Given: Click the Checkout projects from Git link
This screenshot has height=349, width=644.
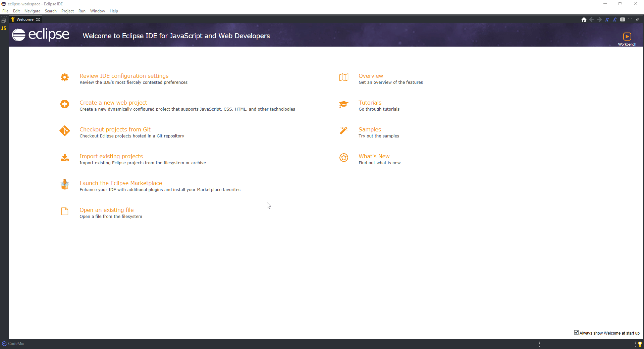Looking at the screenshot, I should [115, 129].
